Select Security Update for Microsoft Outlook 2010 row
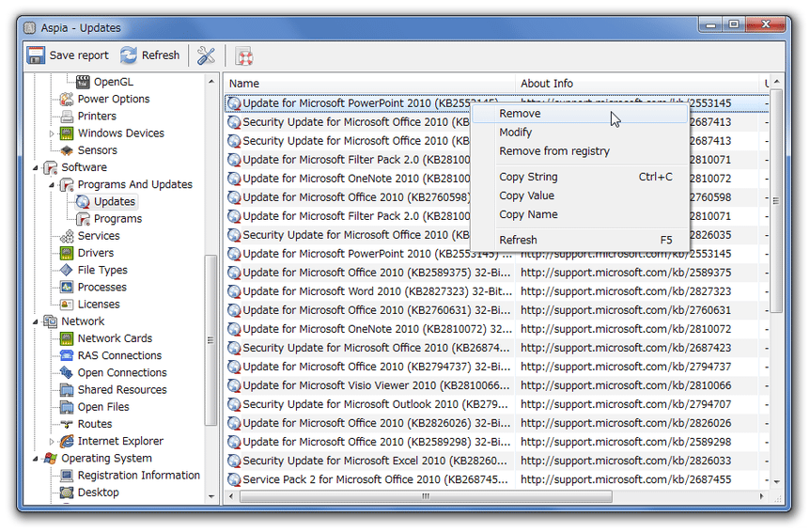The height and width of the screenshot is (532, 810). click(496, 404)
